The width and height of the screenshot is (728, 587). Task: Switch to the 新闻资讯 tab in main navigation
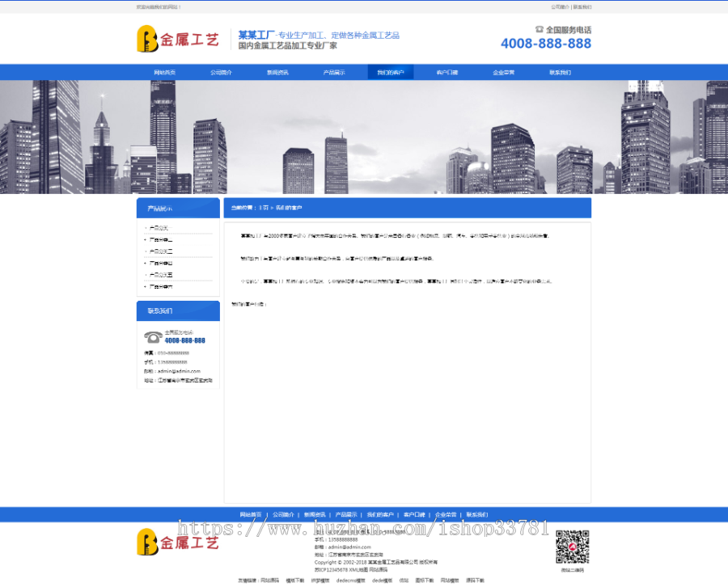pyautogui.click(x=277, y=73)
